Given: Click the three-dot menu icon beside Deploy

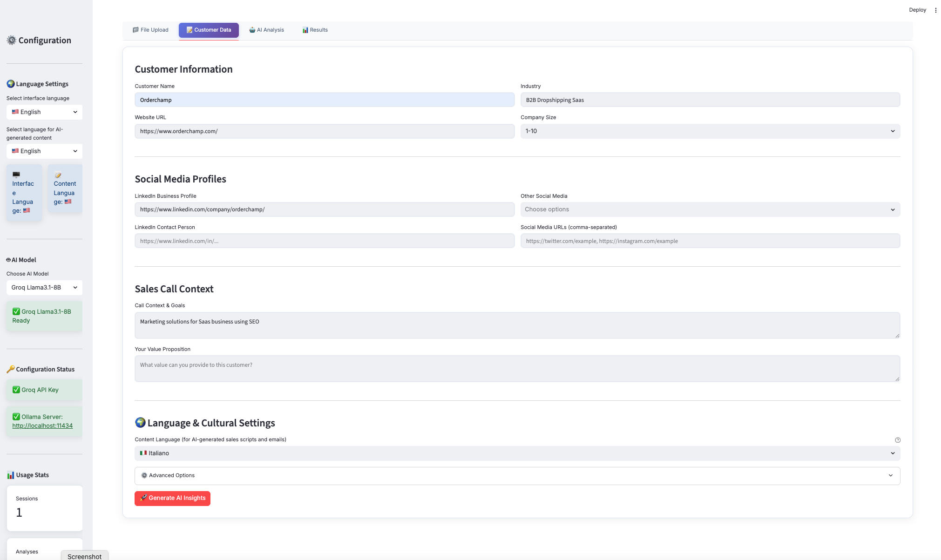Looking at the screenshot, I should [x=935, y=10].
